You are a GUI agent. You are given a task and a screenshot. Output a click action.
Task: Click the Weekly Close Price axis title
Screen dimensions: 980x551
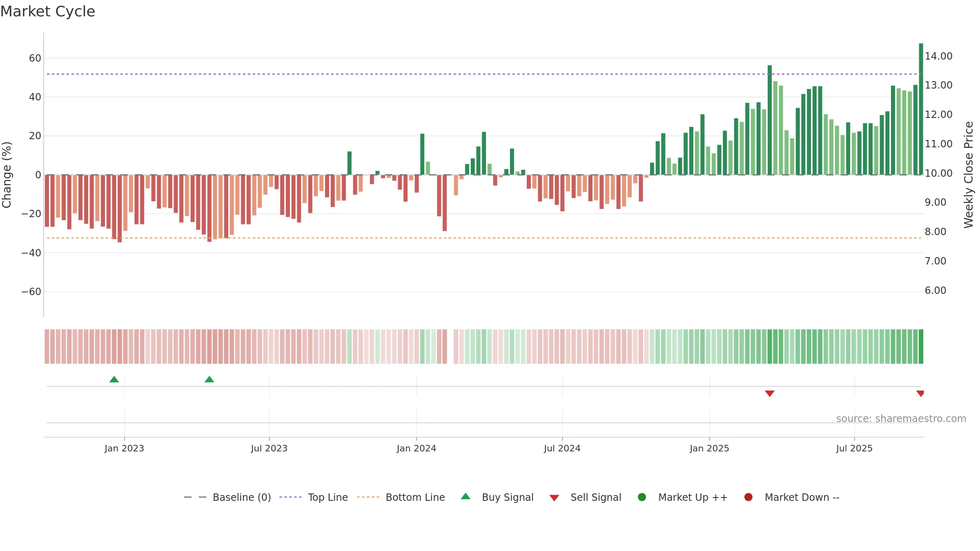click(x=969, y=175)
